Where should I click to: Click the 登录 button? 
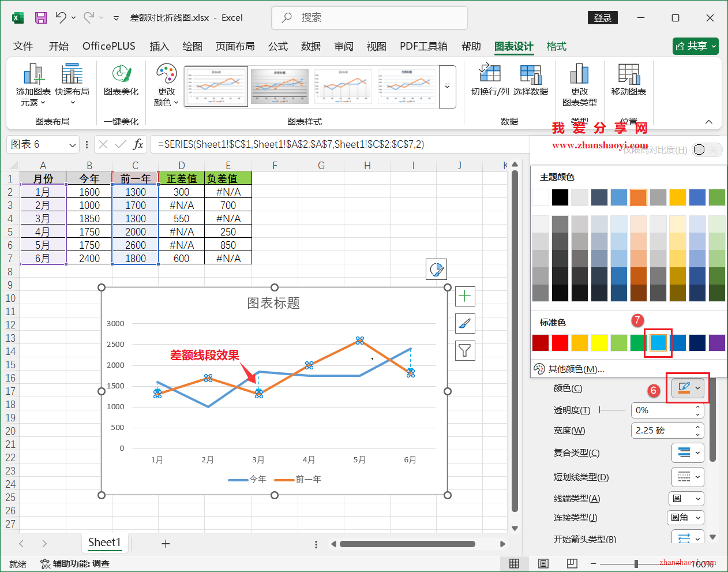pyautogui.click(x=602, y=17)
